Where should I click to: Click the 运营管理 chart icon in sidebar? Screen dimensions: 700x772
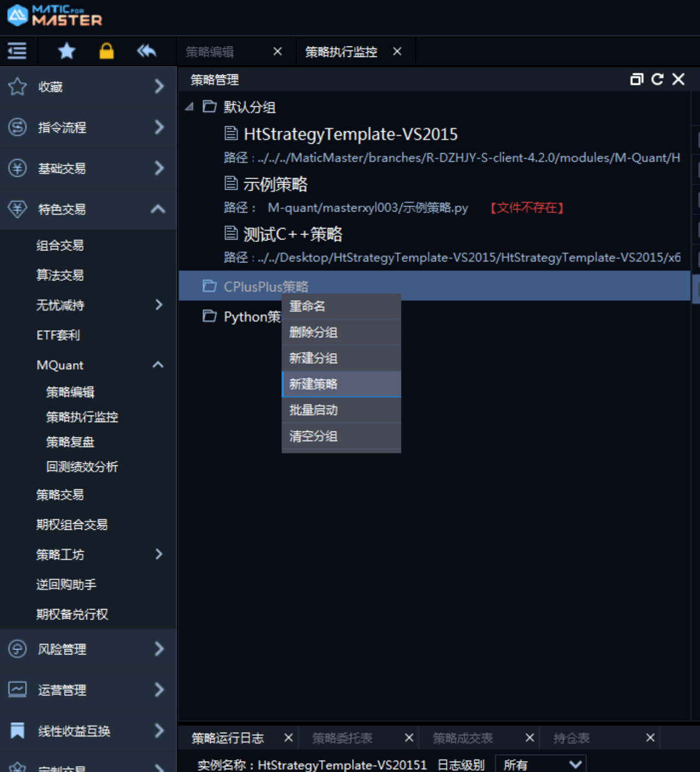(17, 689)
